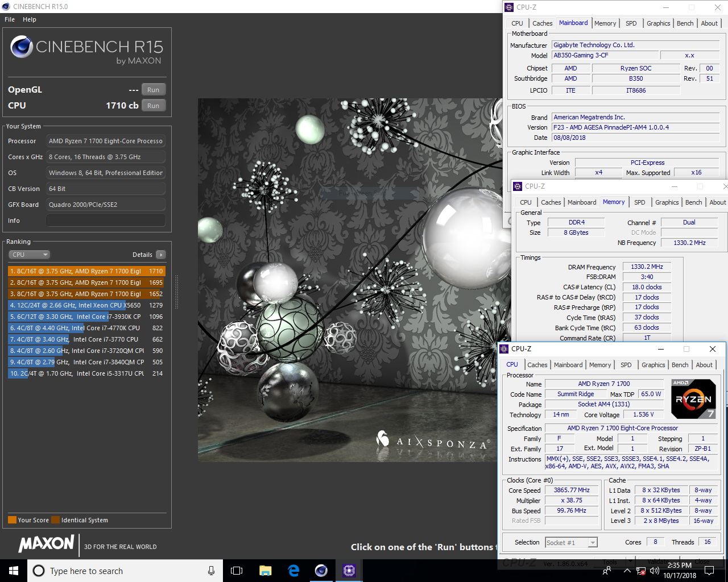This screenshot has height=582, width=728.
Task: Open the Help menu in Cinebench
Action: point(30,19)
